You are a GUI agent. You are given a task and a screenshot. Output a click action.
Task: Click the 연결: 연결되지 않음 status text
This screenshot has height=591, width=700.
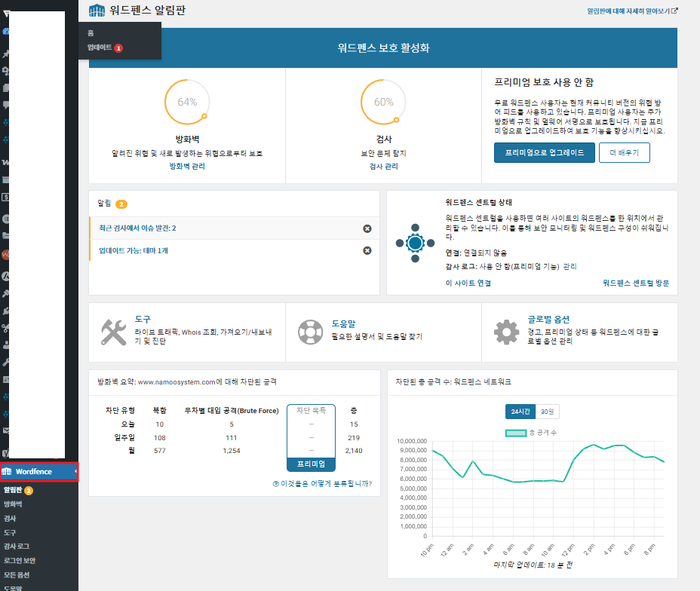[476, 253]
